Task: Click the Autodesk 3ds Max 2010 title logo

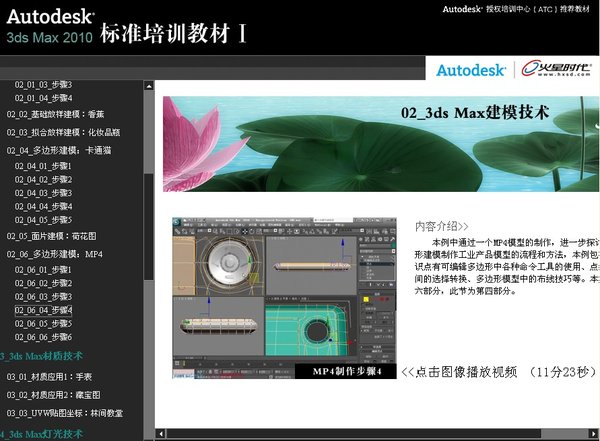Action: tap(50, 26)
